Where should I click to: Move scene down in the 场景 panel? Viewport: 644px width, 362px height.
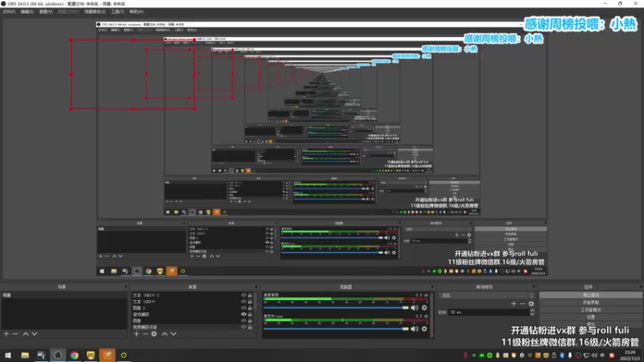point(35,334)
